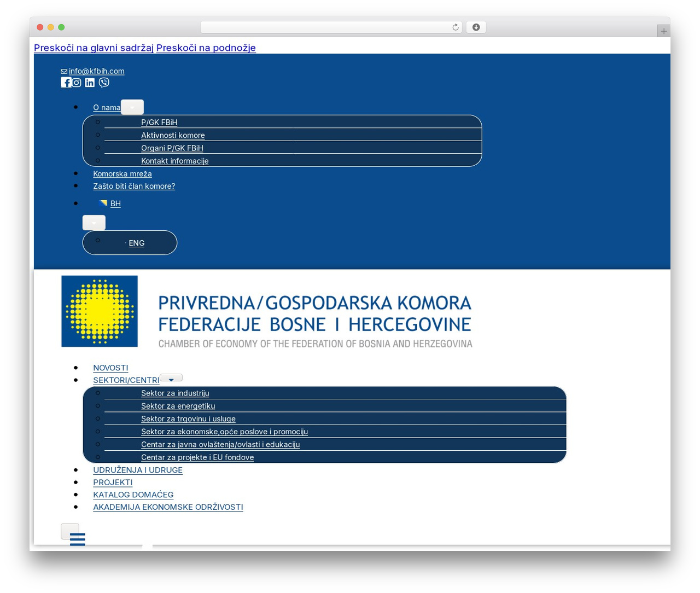Open Sektor za industriju link
The height and width of the screenshot is (593, 700).
pyautogui.click(x=175, y=393)
